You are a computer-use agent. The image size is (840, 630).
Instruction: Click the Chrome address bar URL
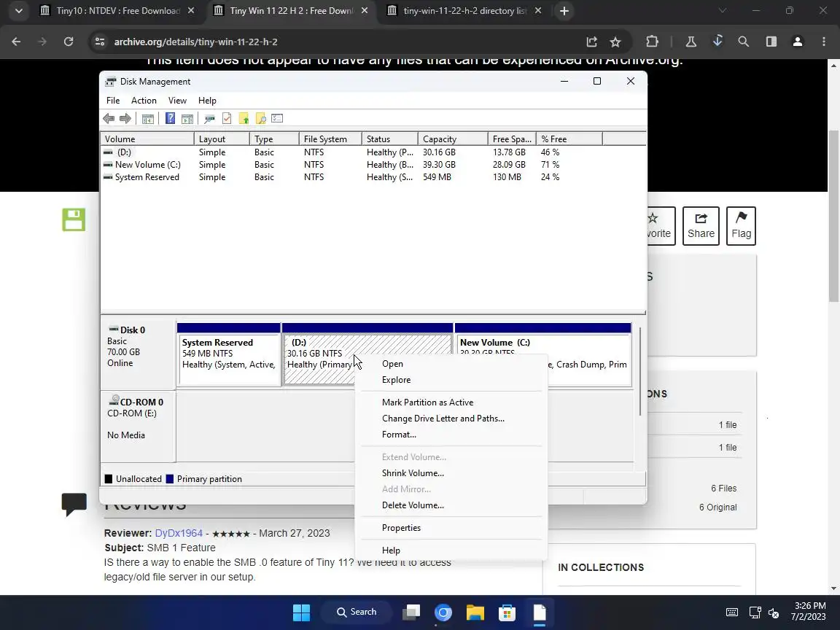tap(195, 42)
